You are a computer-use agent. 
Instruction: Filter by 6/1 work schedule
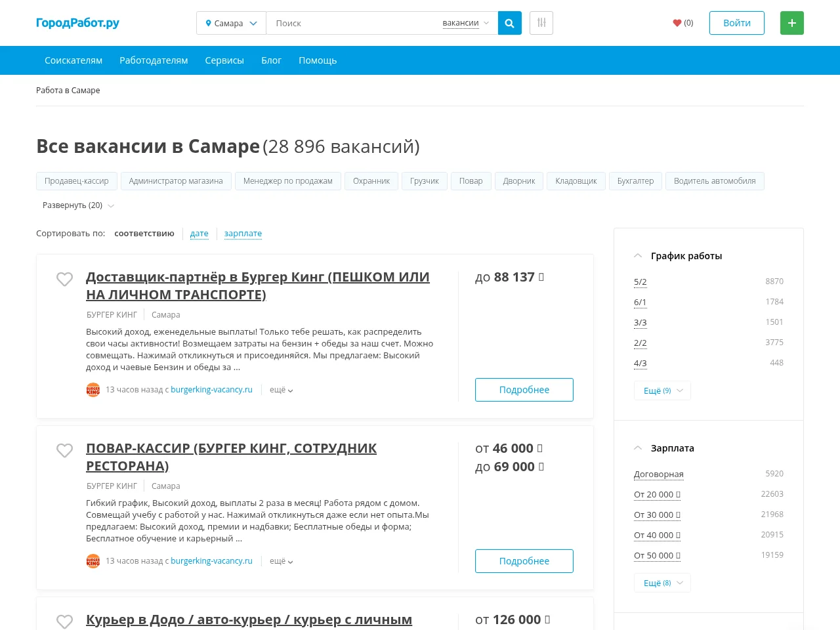[640, 303]
